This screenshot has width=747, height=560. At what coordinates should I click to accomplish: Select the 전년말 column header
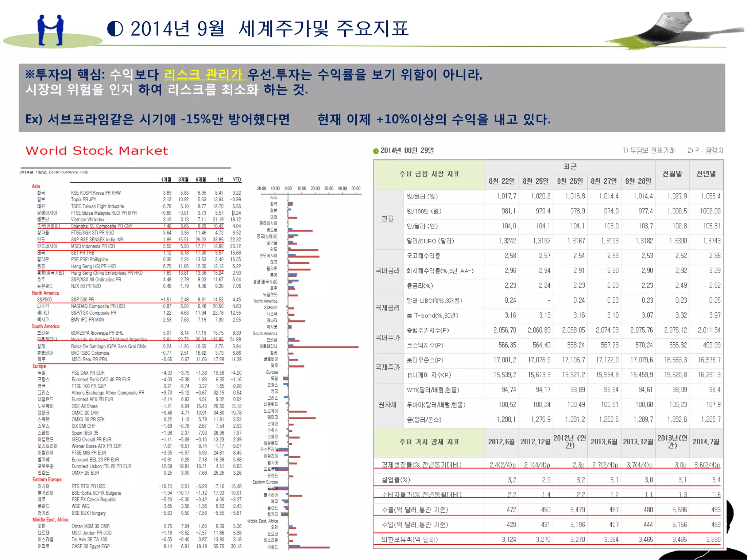pyautogui.click(x=706, y=174)
